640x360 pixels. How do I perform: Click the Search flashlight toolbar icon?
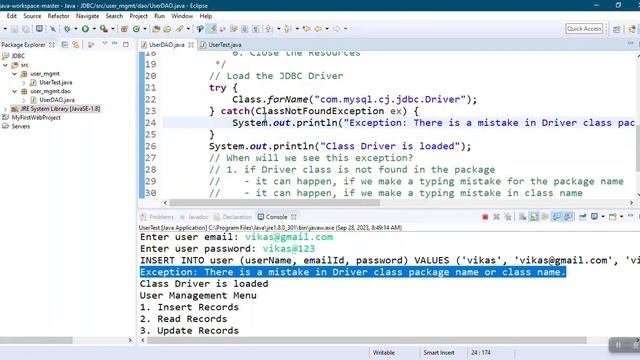click(x=180, y=29)
